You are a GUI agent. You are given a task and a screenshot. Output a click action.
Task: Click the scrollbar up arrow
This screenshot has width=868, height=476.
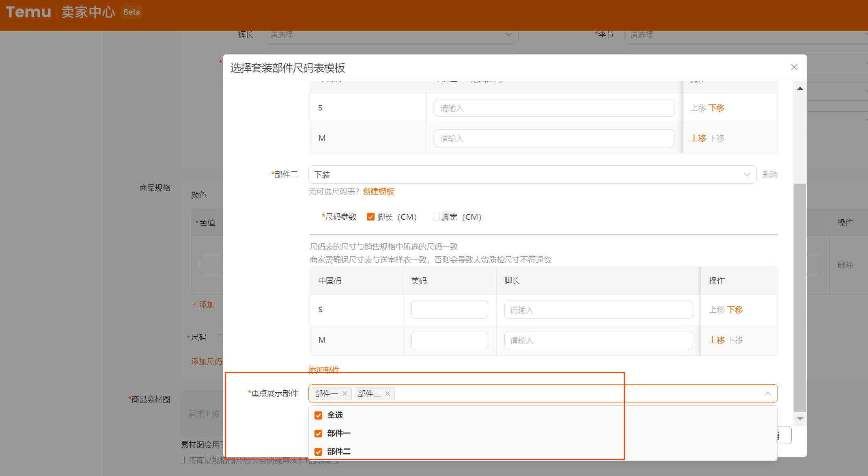click(800, 89)
